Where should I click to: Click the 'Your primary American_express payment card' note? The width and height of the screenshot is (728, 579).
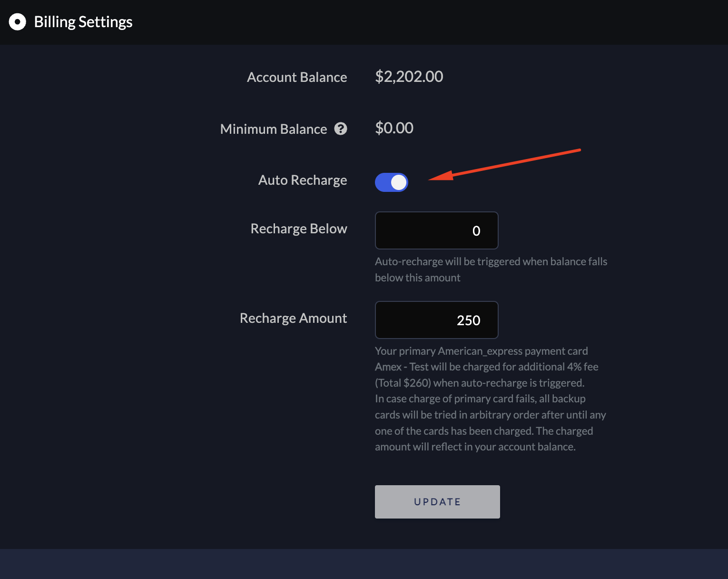click(x=491, y=399)
